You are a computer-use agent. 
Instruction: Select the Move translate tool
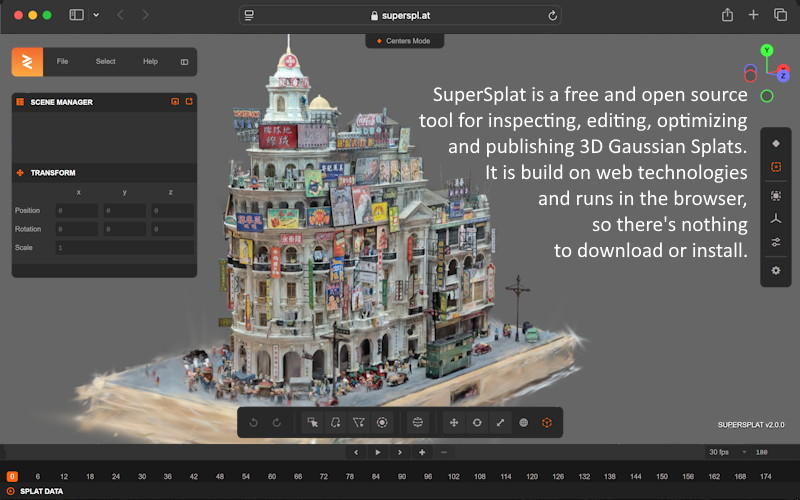pos(454,423)
